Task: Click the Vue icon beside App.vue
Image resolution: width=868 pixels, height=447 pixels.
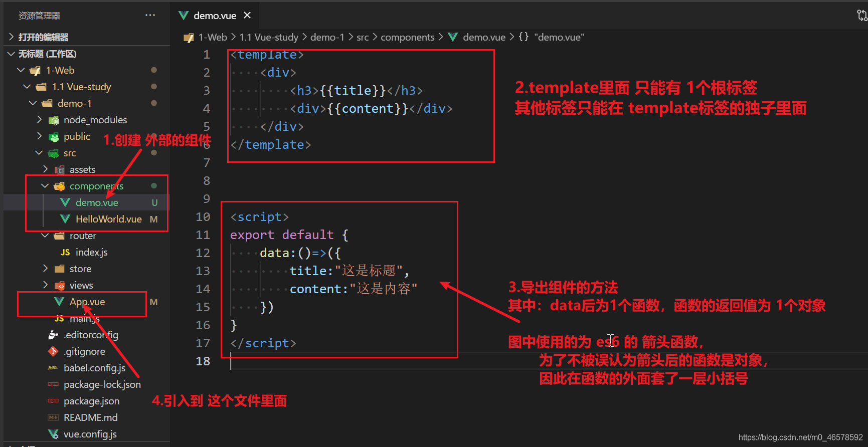Action: pos(59,302)
